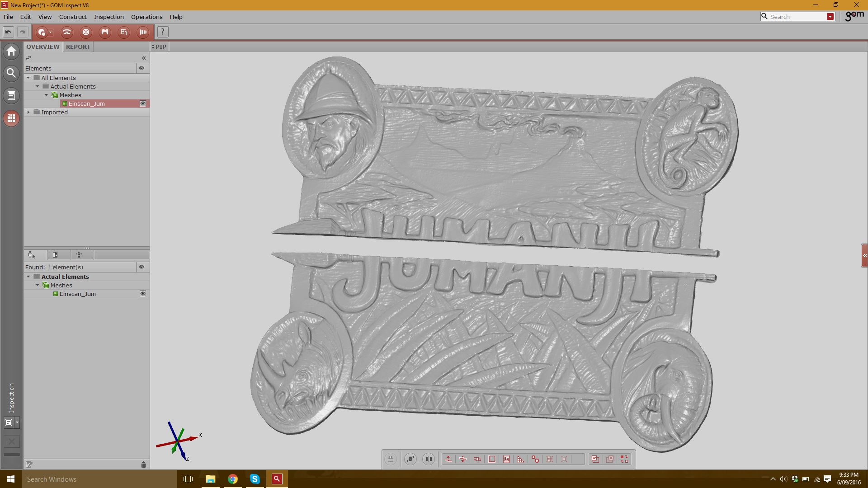Image resolution: width=868 pixels, height=488 pixels.
Task: Open the File menu
Action: tap(8, 17)
